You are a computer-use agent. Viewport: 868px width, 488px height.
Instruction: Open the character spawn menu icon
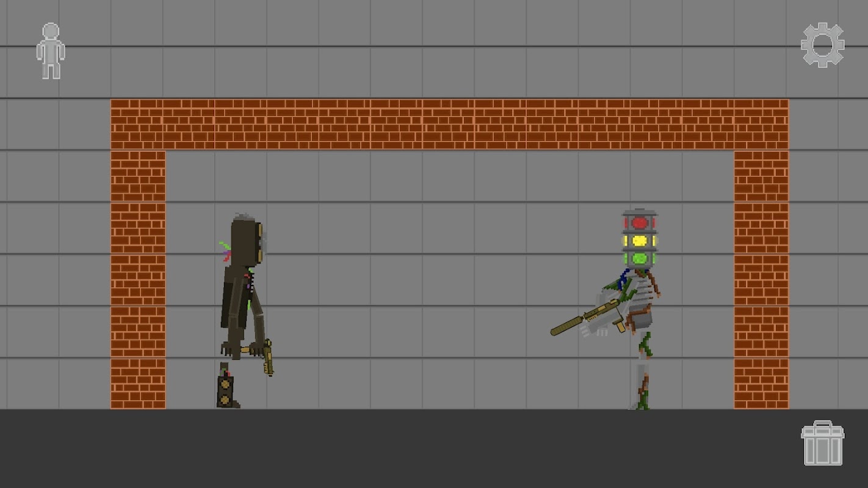[x=51, y=51]
